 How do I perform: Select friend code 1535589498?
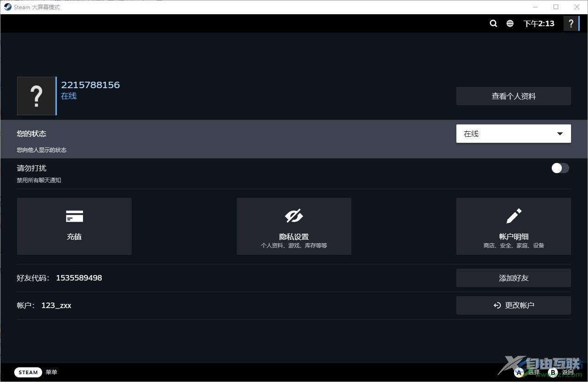(x=79, y=278)
